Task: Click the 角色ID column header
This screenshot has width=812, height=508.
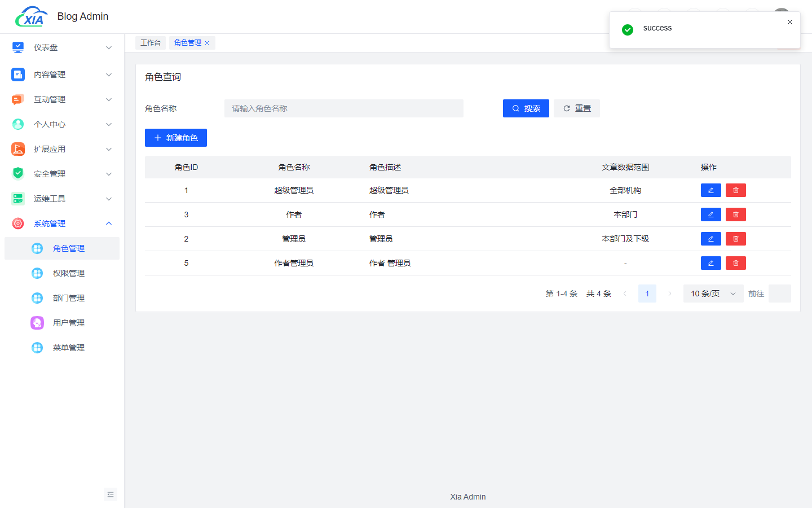Action: [186, 167]
